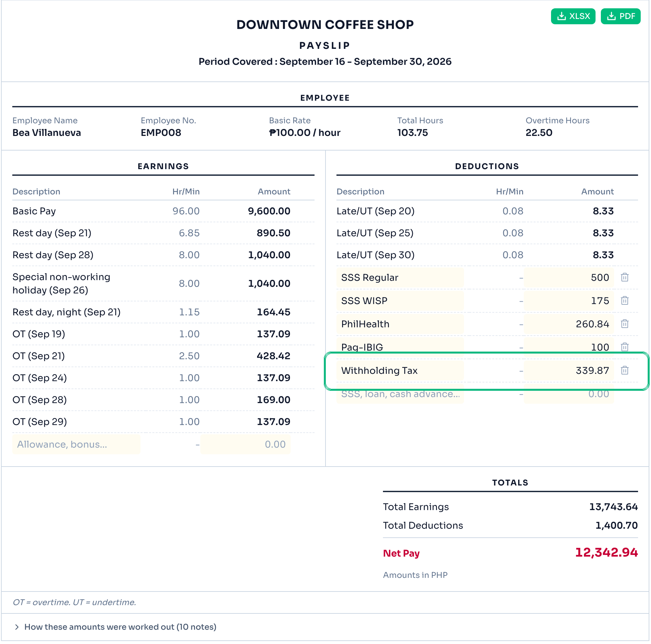This screenshot has height=644, width=651.
Task: Remove the PhilHealth deduction with trash icon
Action: click(625, 324)
